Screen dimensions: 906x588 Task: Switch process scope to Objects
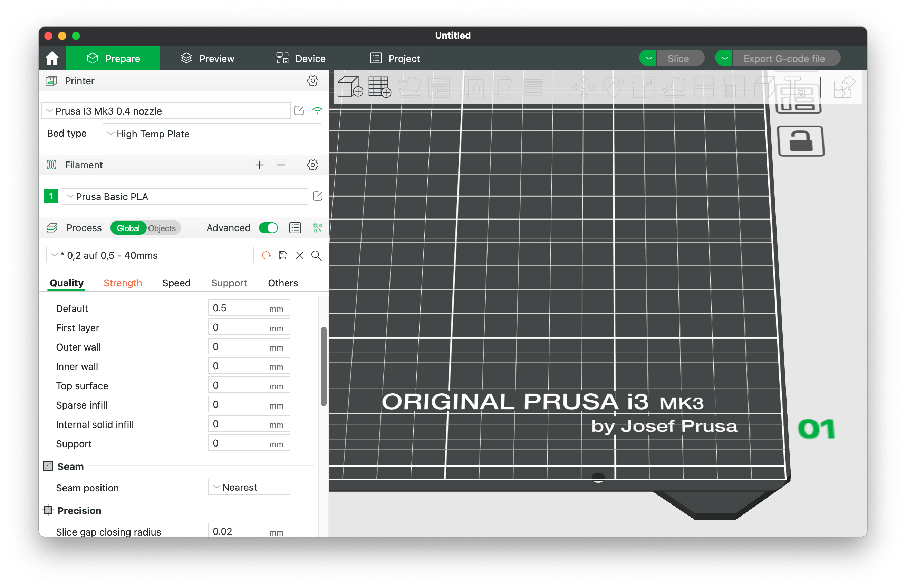point(162,228)
